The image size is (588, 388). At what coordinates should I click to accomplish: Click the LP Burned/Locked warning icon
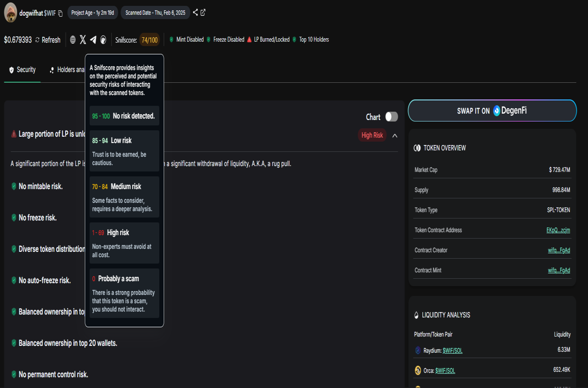click(249, 40)
